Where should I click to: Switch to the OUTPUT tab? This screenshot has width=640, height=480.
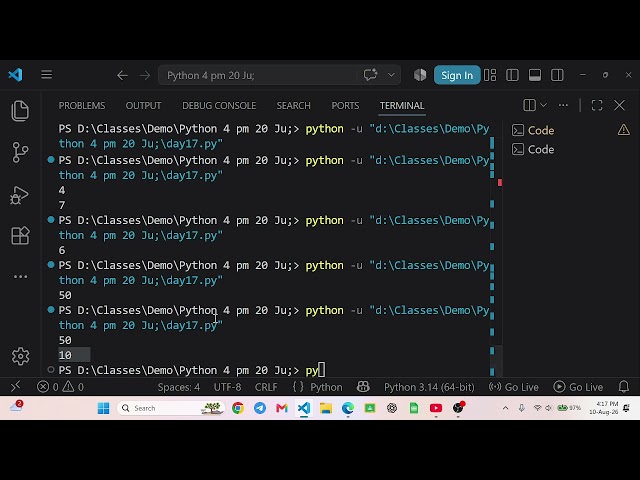point(143,106)
